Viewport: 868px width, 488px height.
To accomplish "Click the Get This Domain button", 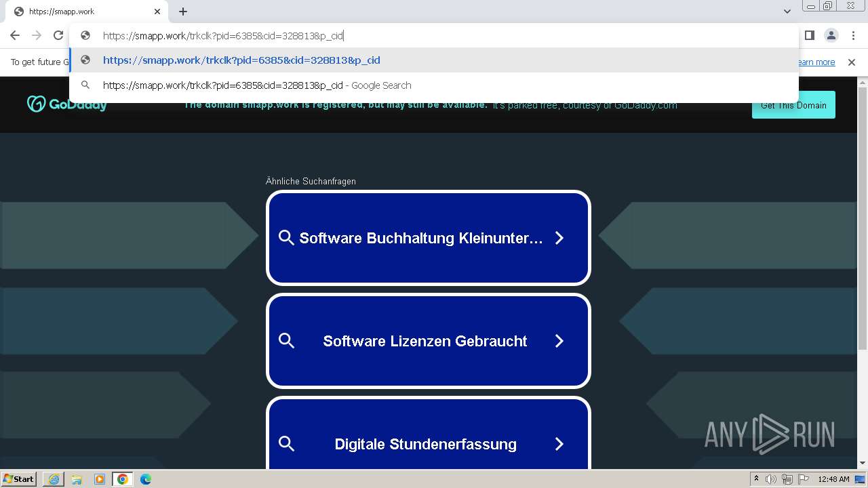I will (793, 105).
